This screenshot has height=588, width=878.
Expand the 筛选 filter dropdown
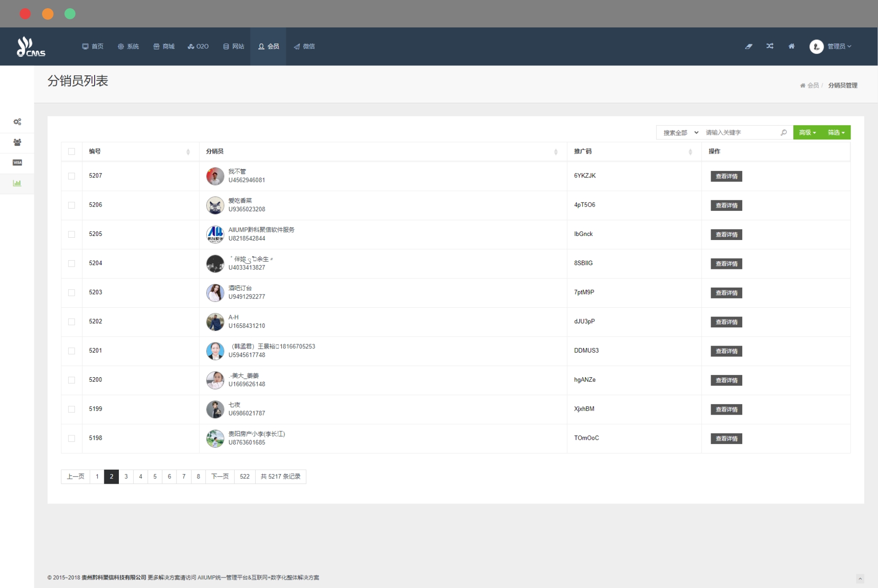(x=836, y=133)
